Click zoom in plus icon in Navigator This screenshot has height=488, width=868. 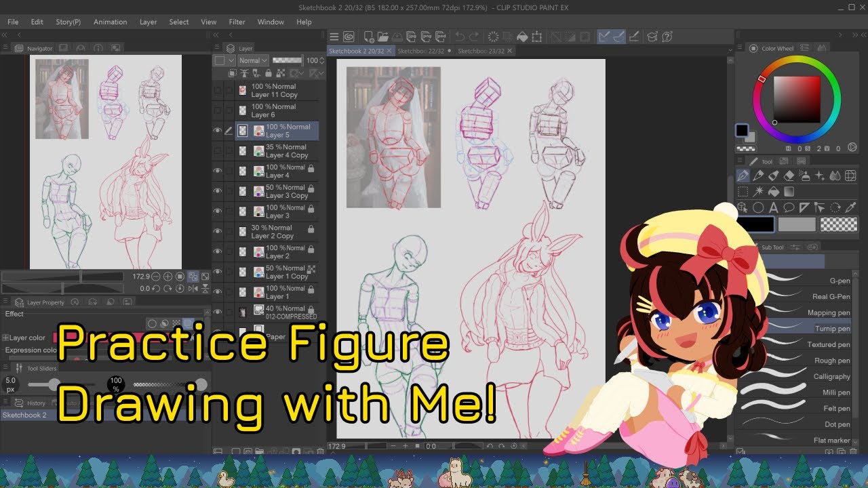(x=167, y=277)
